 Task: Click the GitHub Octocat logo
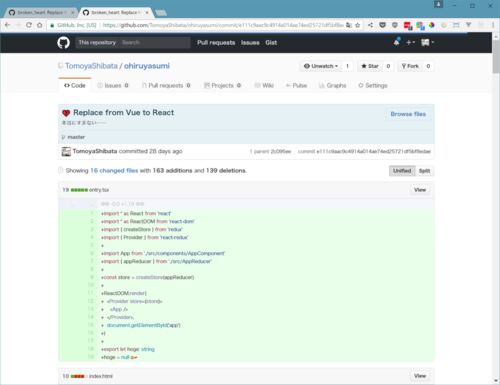pyautogui.click(x=63, y=43)
